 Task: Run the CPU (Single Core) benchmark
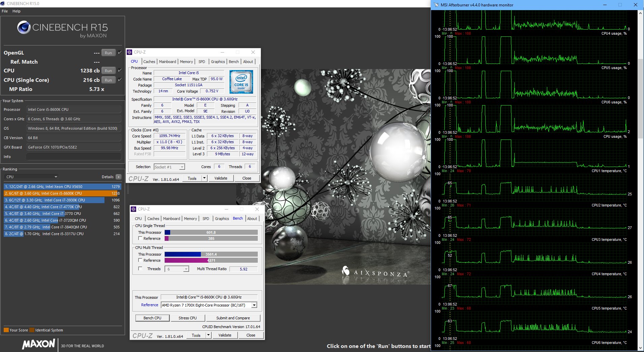pyautogui.click(x=108, y=80)
